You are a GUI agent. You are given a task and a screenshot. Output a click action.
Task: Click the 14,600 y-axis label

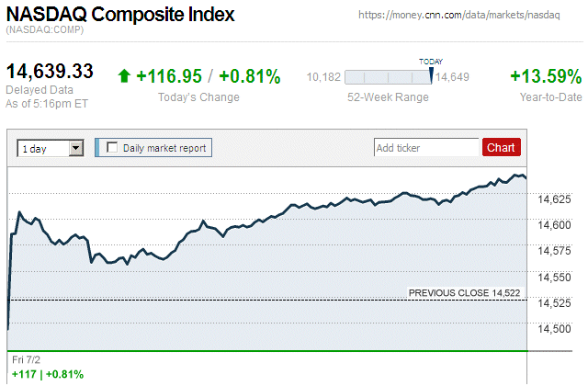pyautogui.click(x=554, y=224)
